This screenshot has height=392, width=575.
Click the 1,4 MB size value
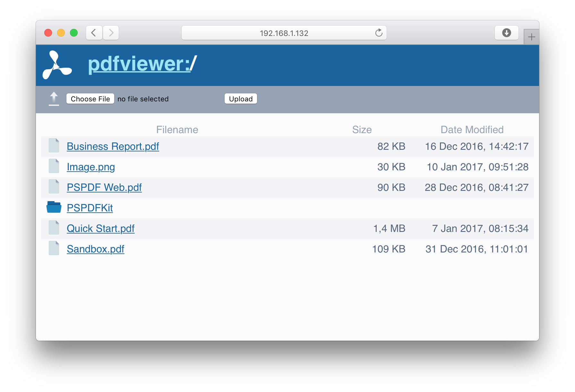tap(389, 228)
